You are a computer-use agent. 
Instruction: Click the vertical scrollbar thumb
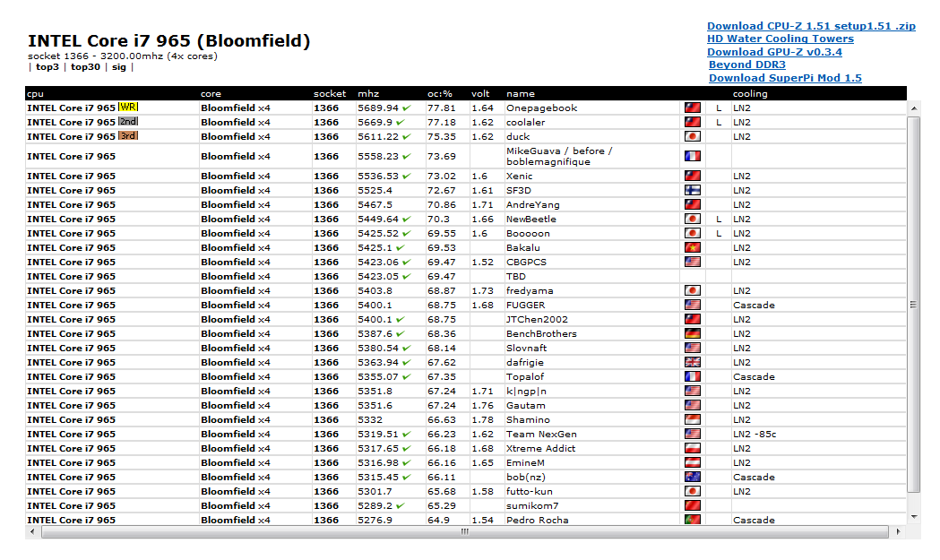(x=914, y=305)
